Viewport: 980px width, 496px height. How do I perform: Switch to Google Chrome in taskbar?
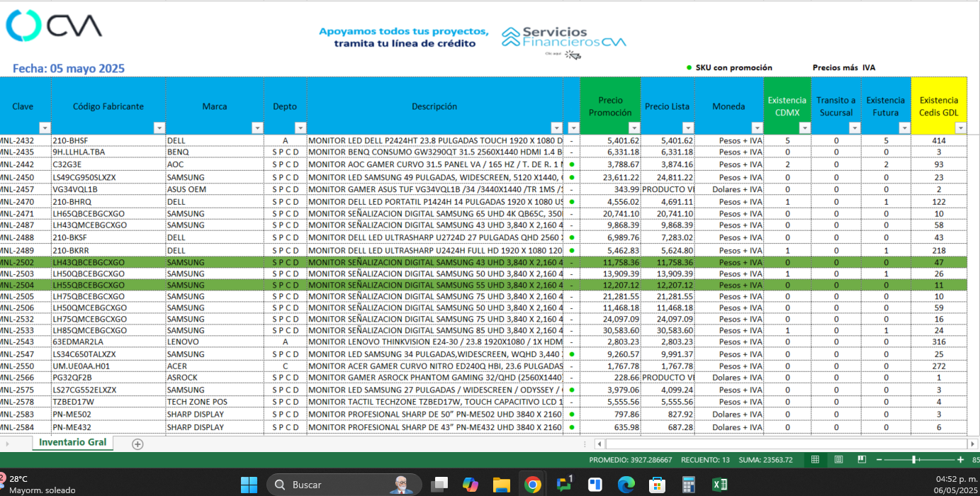(533, 485)
